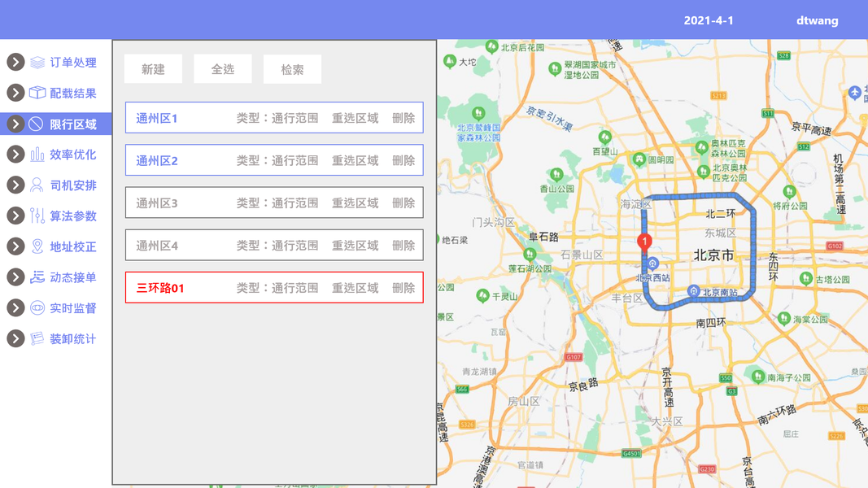This screenshot has height=488, width=868.
Task: Click the 地址校正 location pin icon
Action: click(37, 246)
